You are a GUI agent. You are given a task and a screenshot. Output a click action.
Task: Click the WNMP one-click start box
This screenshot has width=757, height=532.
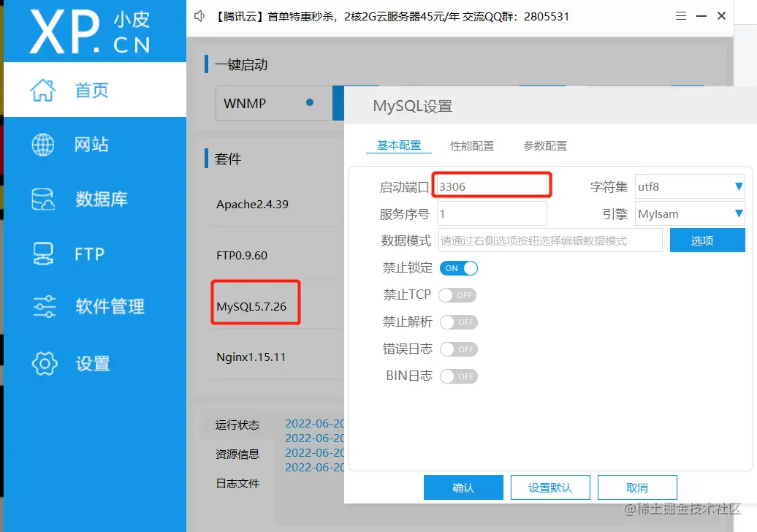(274, 103)
